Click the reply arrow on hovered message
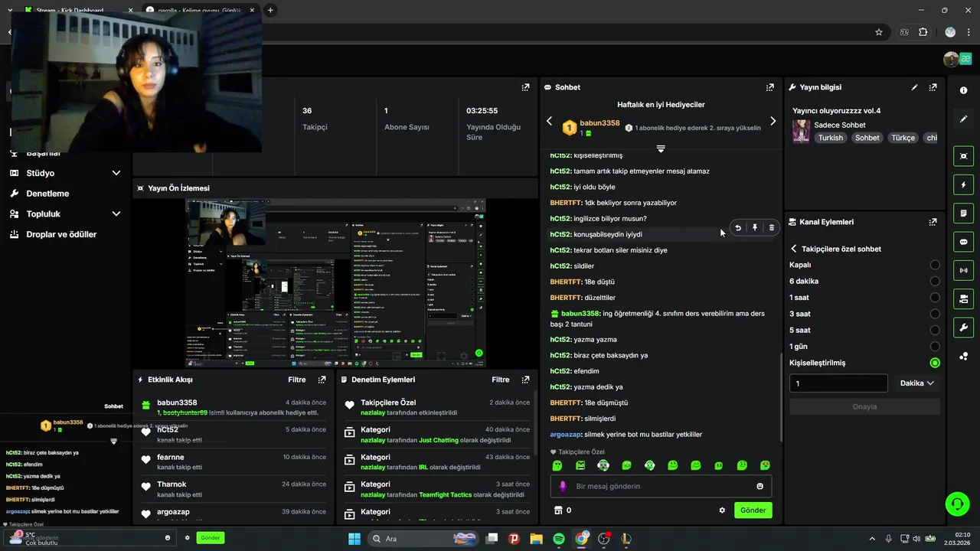This screenshot has width=980, height=551. point(738,227)
